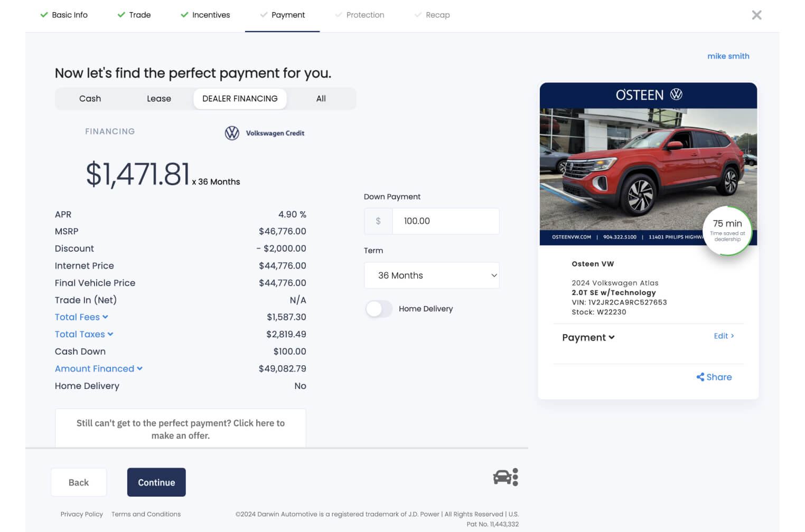
Task: Go to the Incentives step
Action: (x=205, y=15)
